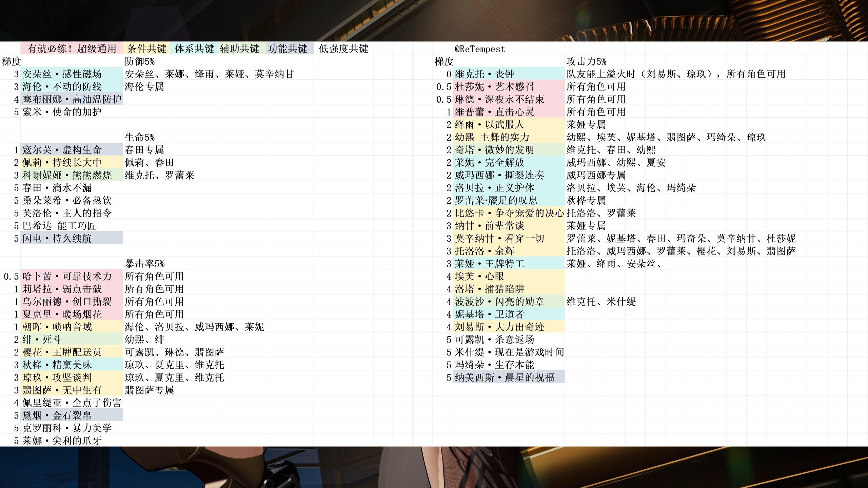This screenshot has height=488, width=868.
Task: Click the '攻击力5%' section header cell
Action: pyautogui.click(x=586, y=61)
